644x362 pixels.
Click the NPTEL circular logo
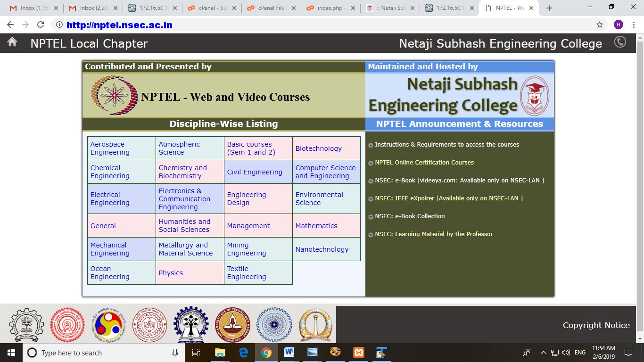pyautogui.click(x=112, y=96)
